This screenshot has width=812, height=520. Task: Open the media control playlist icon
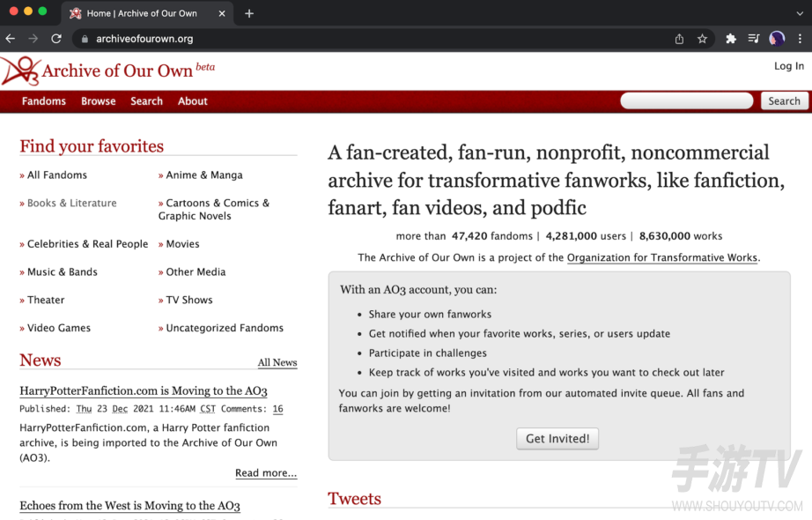click(x=754, y=39)
